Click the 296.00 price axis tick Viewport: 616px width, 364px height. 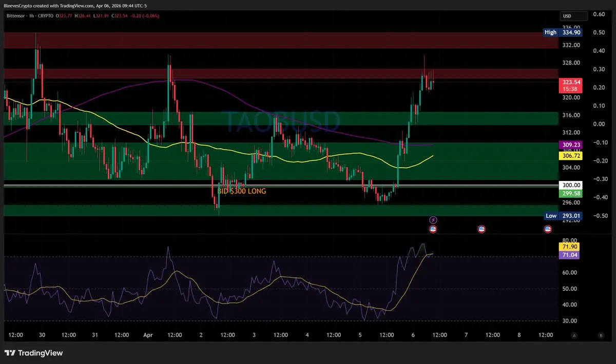point(571,203)
